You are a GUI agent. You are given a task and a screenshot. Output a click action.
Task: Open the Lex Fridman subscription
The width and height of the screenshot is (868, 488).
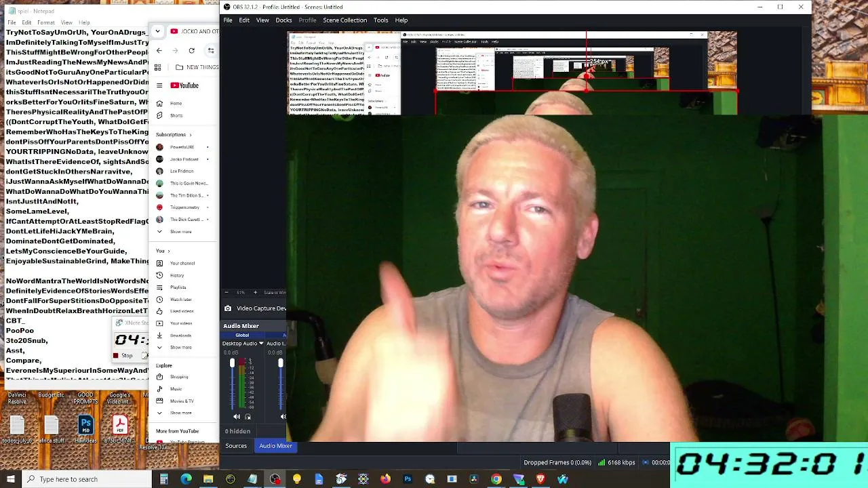[x=182, y=171]
